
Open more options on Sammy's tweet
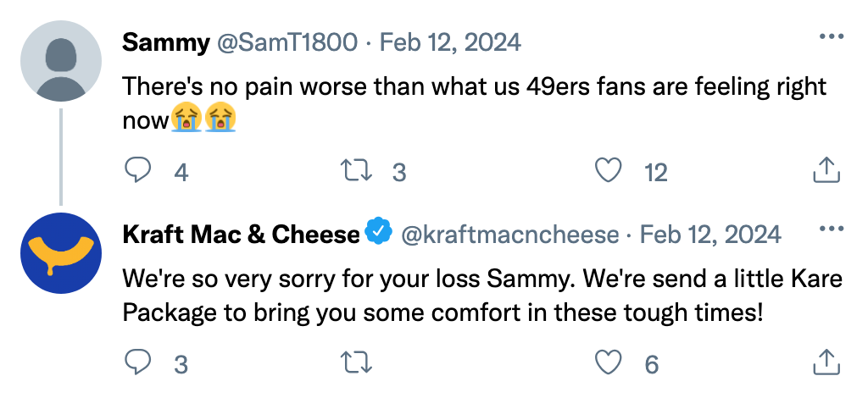click(831, 38)
